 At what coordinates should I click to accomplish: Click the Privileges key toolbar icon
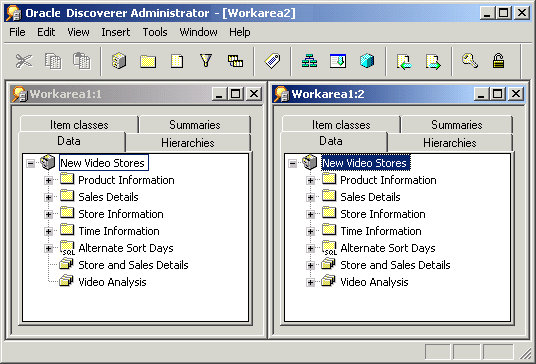point(470,61)
